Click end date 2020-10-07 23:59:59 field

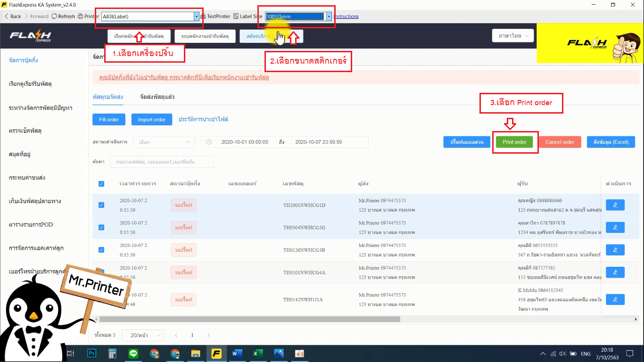tap(318, 142)
